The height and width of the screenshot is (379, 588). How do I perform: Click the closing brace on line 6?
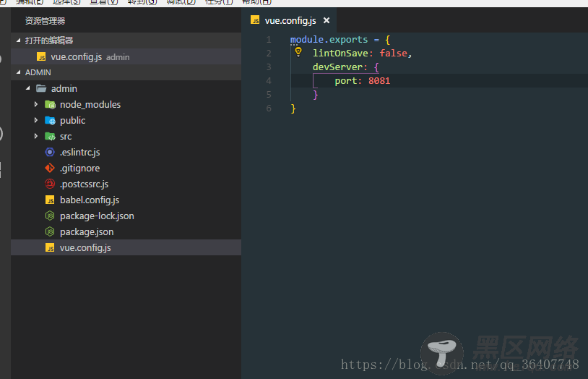293,108
